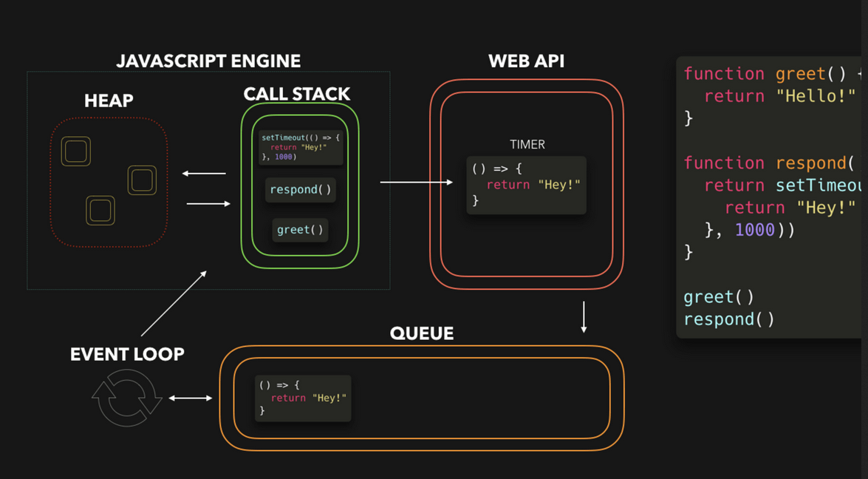This screenshot has width=868, height=479.
Task: Select the timer callback box in Web API
Action: point(526,184)
